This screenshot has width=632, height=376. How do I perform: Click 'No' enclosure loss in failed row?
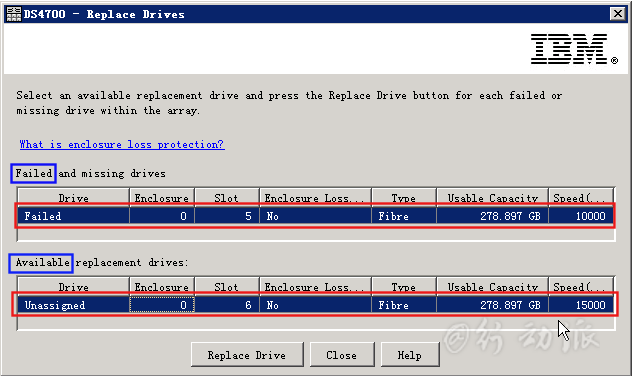tap(315, 216)
